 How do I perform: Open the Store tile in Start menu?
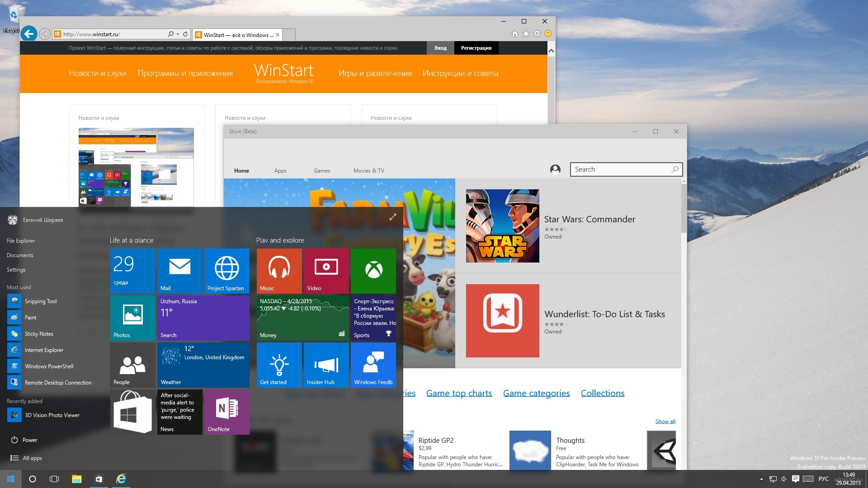132,412
